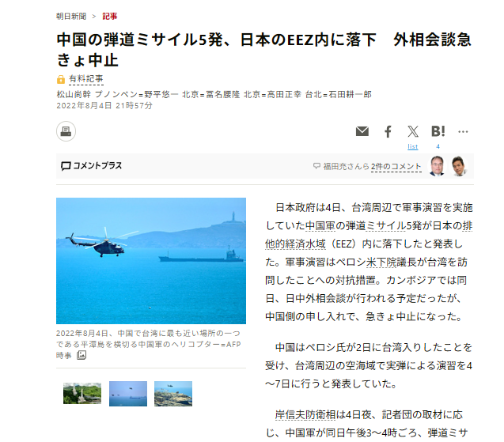Image resolution: width=504 pixels, height=442 pixels.
Task: Select the helicopters over sea thumbnail
Action: (x=128, y=394)
